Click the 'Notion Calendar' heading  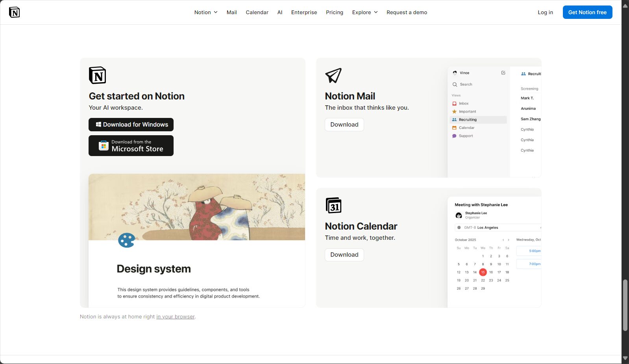[361, 226]
